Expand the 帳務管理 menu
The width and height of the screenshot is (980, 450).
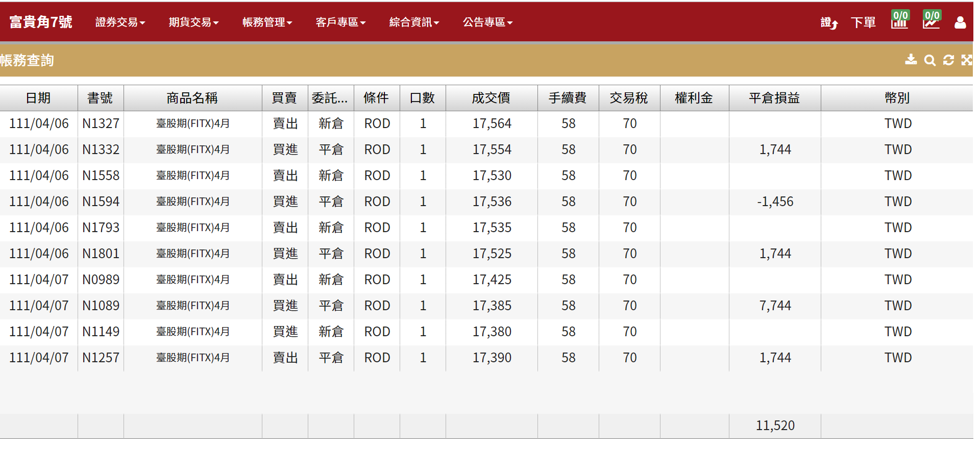267,22
